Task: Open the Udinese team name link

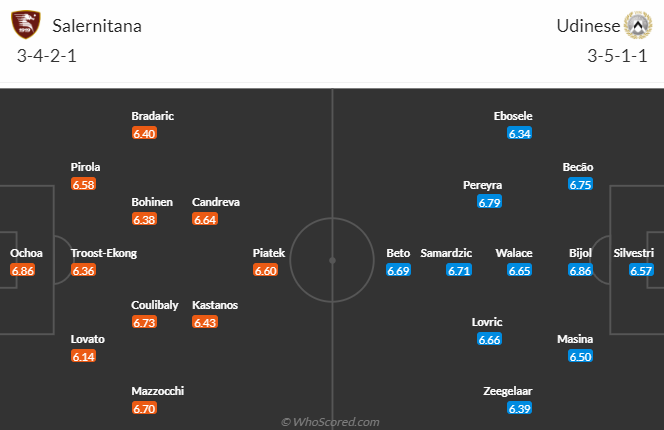Action: click(x=588, y=26)
